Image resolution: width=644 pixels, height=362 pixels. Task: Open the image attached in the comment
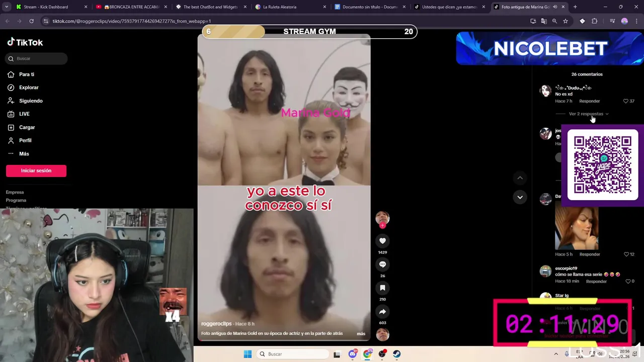pyautogui.click(x=577, y=228)
